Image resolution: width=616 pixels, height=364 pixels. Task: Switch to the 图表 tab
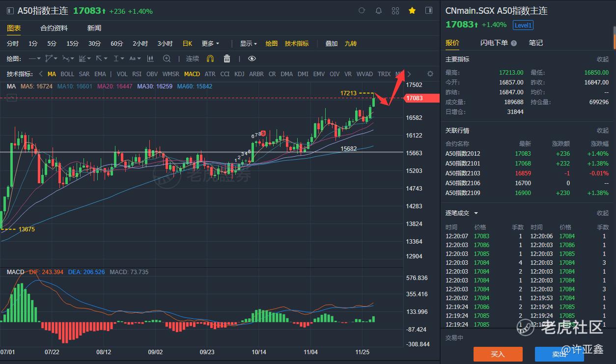(14, 28)
